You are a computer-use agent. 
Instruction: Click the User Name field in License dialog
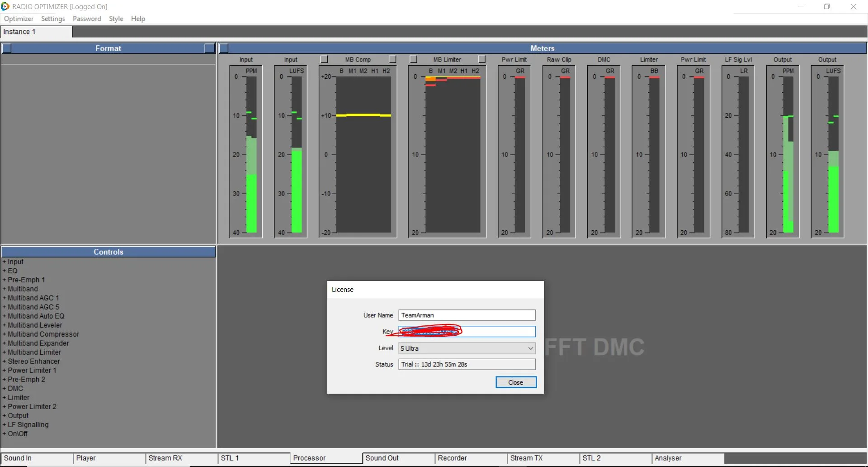click(x=467, y=315)
